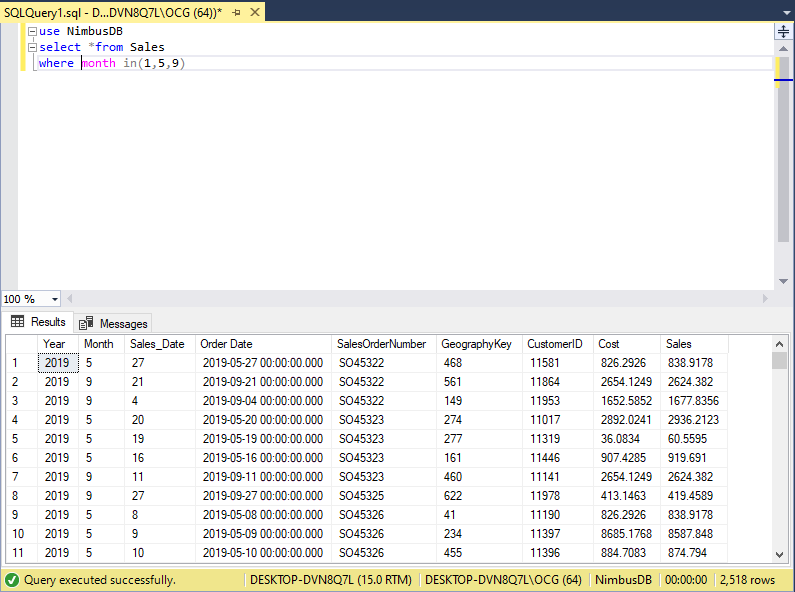This screenshot has height=592, width=795.
Task: Click 'Sales' table name in query
Action: pyautogui.click(x=147, y=47)
